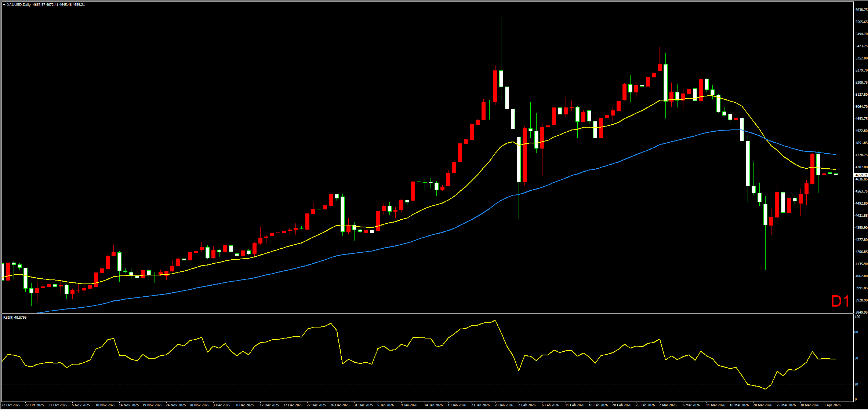Click the 20 Mar 2026 date label
Image resolution: width=868 pixels, height=410 pixels.
pos(762,405)
